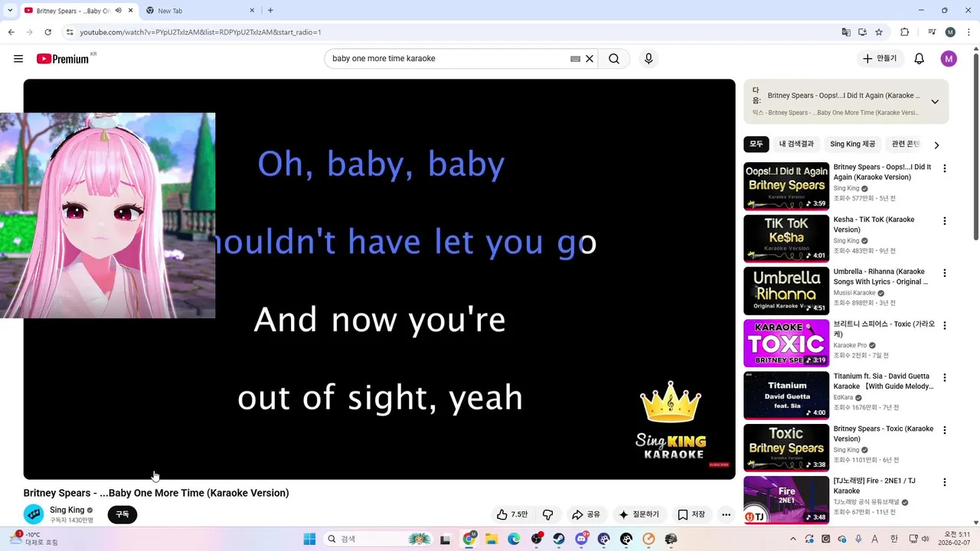Click Google Translate icon in address bar

pos(846,32)
